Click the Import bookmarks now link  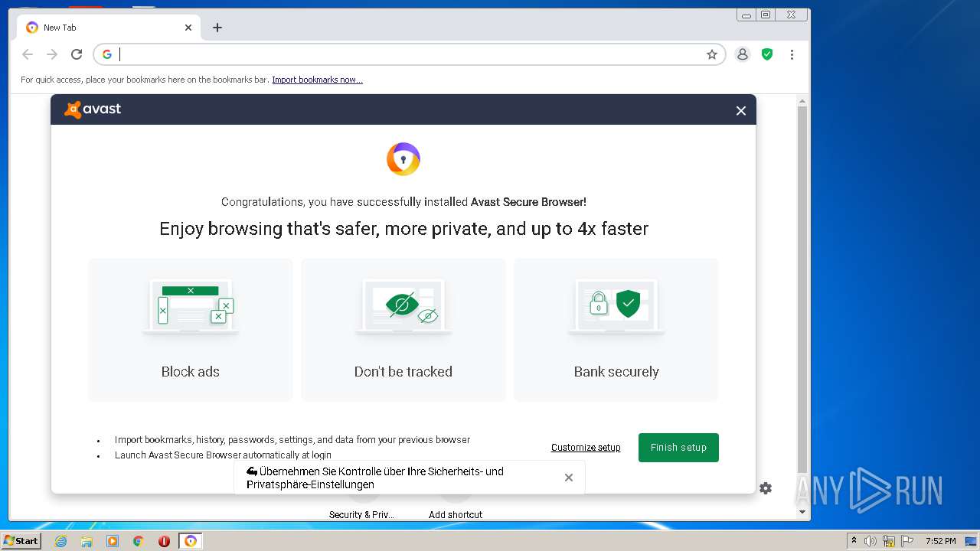pyautogui.click(x=317, y=80)
